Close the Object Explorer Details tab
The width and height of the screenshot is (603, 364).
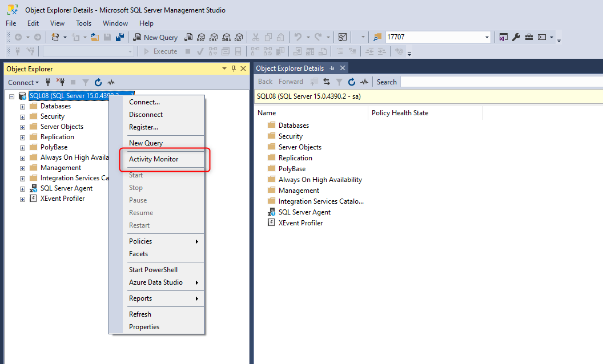click(x=342, y=68)
